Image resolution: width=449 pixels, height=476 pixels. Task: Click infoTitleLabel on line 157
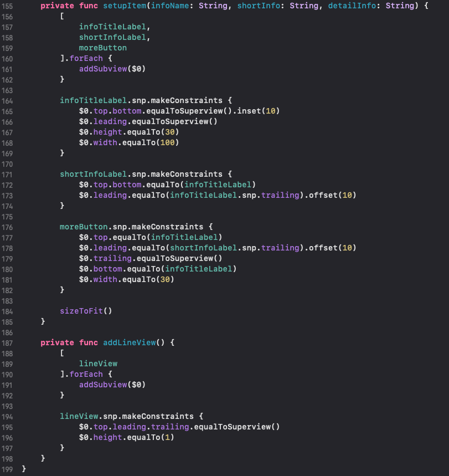112,27
